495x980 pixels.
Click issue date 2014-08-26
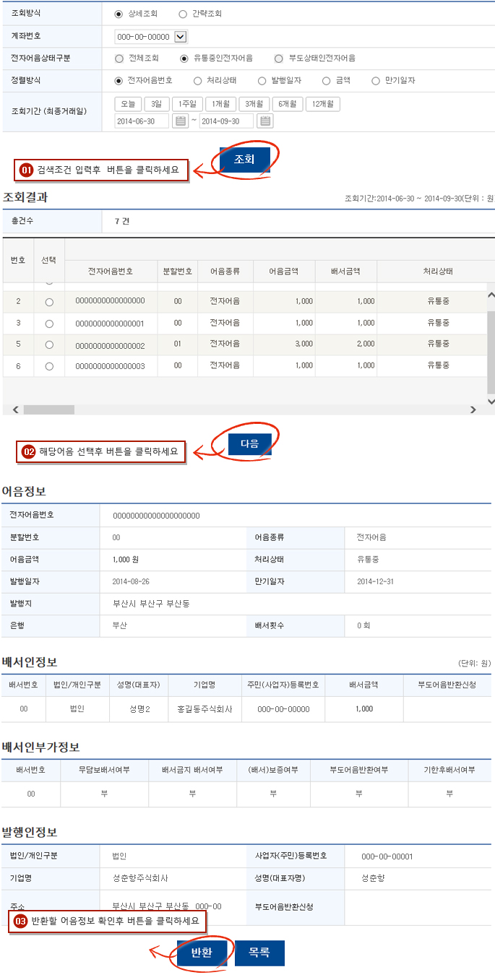pyautogui.click(x=131, y=581)
